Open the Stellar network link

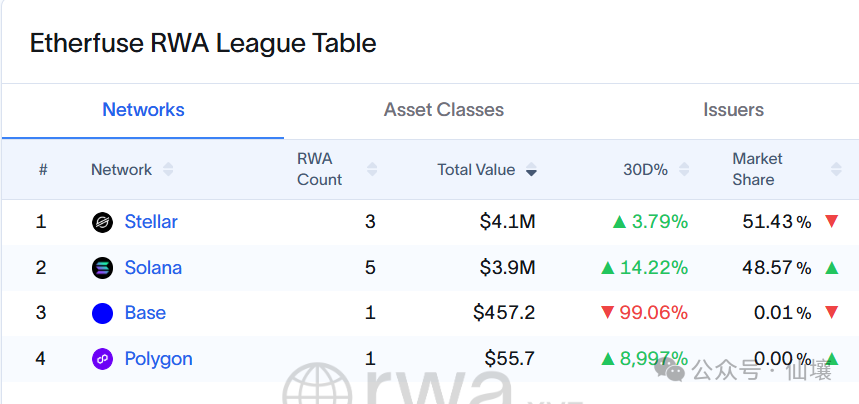pyautogui.click(x=151, y=222)
